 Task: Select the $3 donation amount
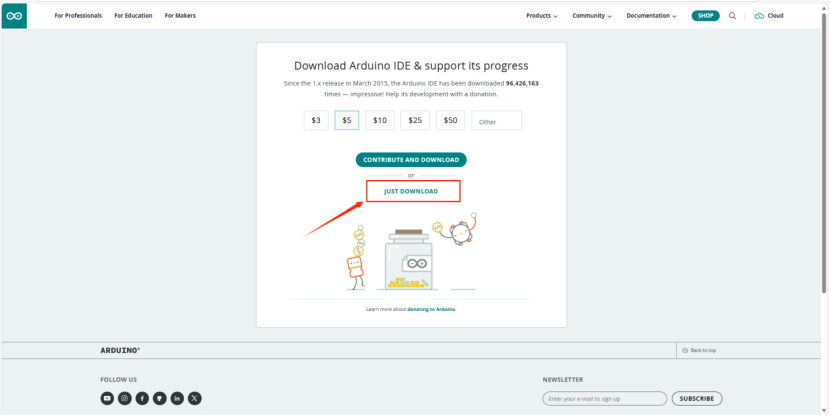(316, 120)
